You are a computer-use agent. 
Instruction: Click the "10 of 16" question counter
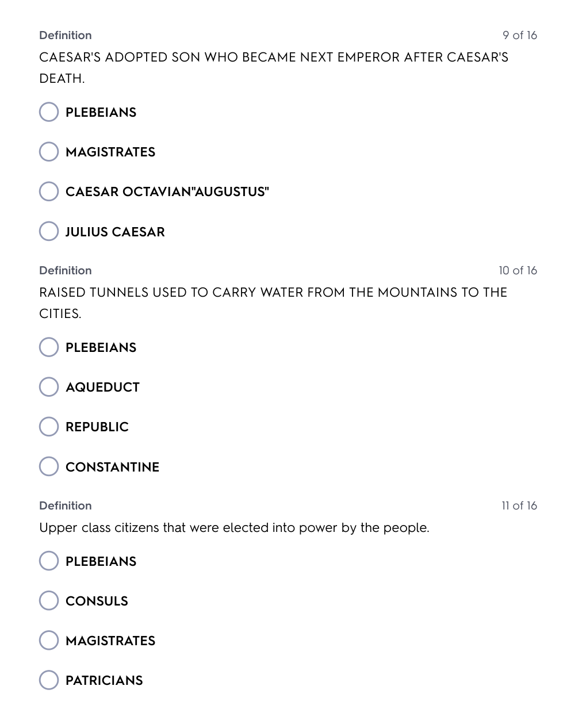518,270
